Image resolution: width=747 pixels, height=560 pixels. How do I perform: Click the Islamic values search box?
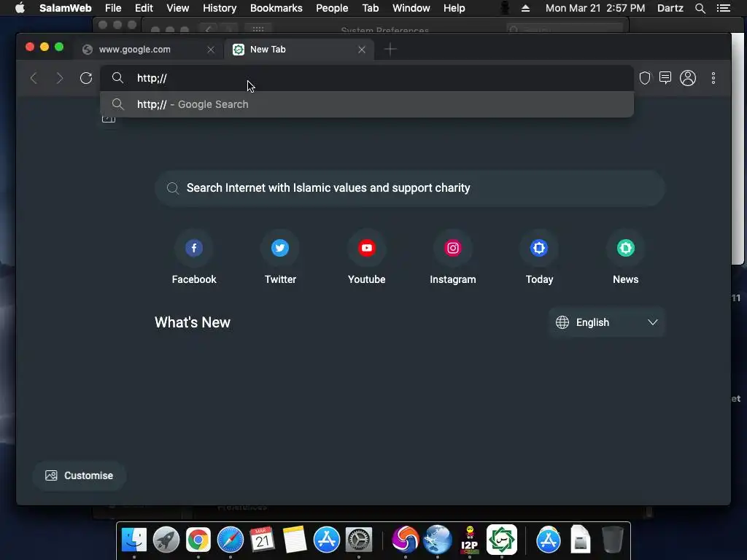[410, 188]
